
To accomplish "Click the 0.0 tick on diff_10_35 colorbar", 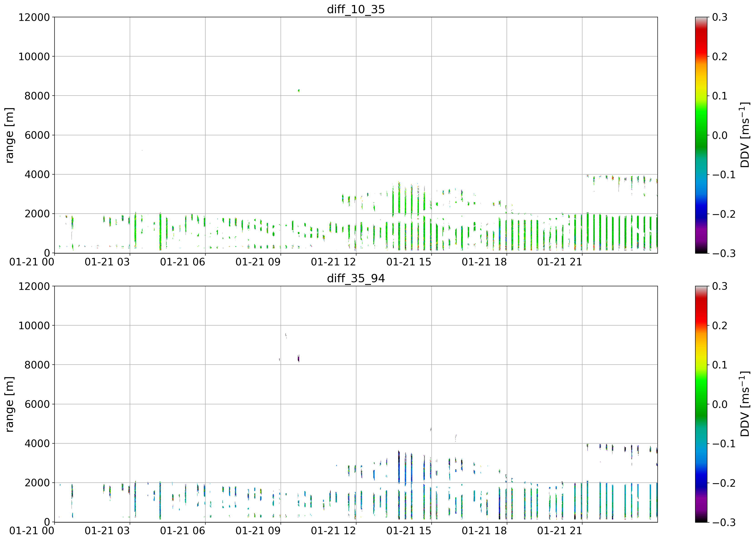I will click(720, 135).
